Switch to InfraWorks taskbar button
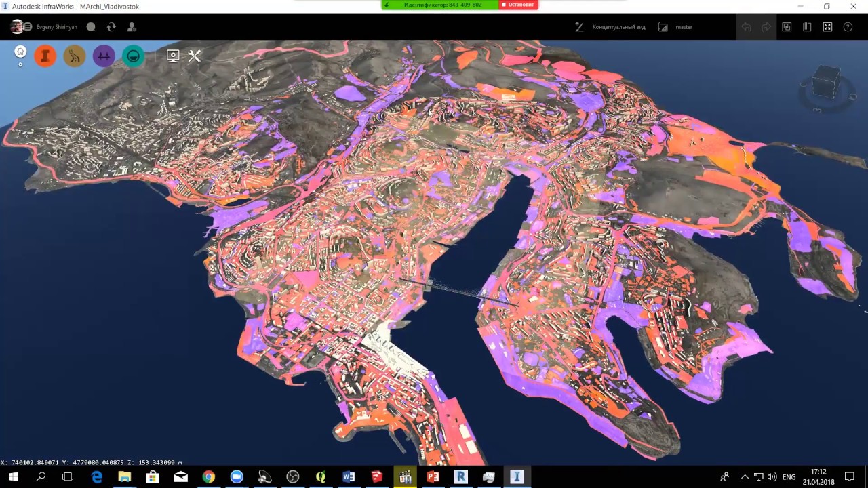The width and height of the screenshot is (868, 488). (517, 476)
